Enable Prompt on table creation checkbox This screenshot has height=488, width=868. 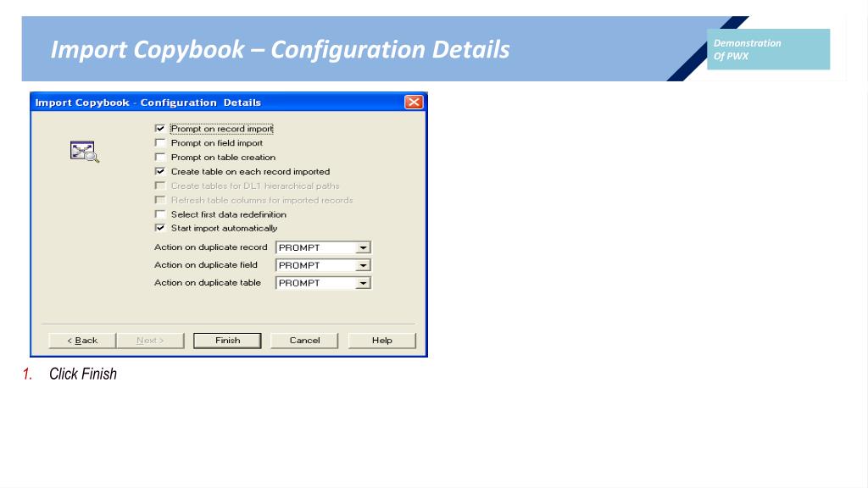160,157
